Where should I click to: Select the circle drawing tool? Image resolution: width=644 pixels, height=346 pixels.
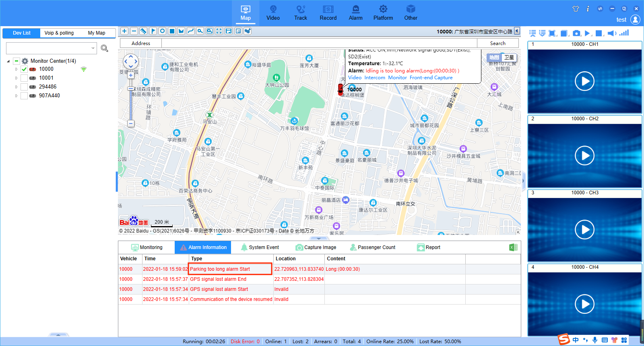click(x=162, y=31)
